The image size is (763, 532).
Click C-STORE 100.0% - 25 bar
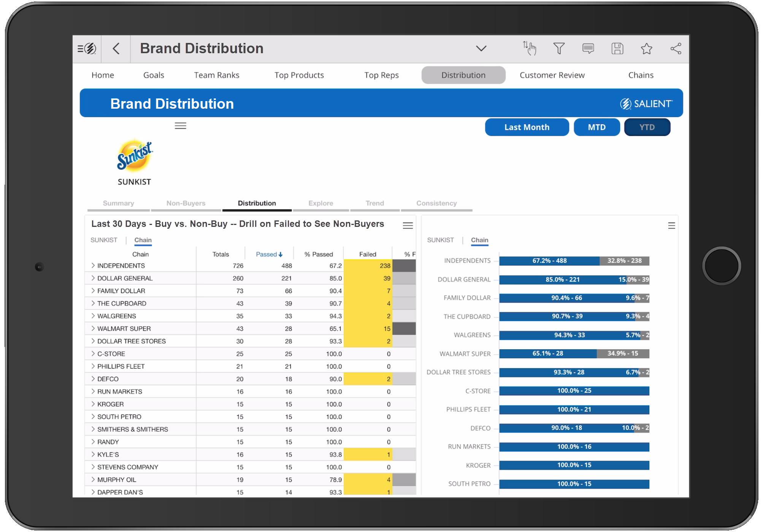click(574, 391)
